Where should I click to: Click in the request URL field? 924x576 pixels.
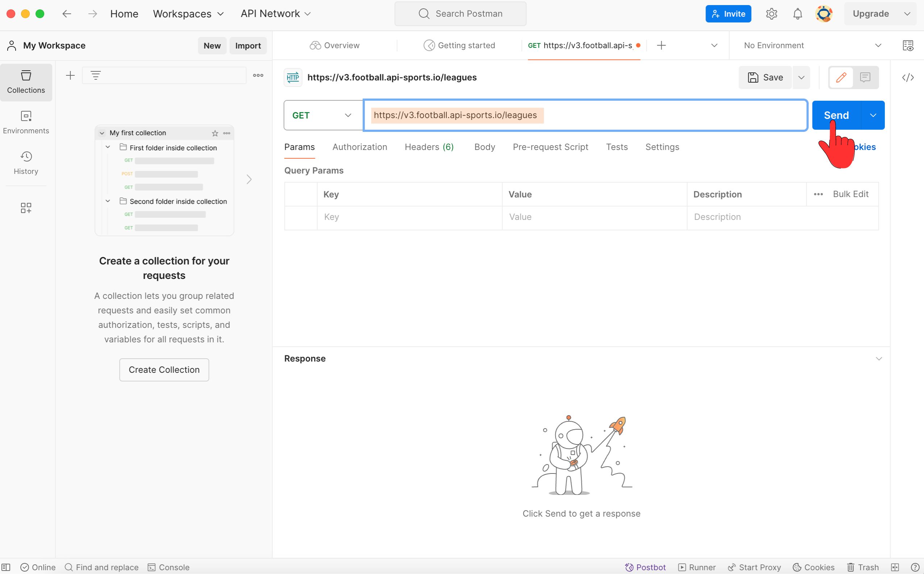pyautogui.click(x=585, y=115)
